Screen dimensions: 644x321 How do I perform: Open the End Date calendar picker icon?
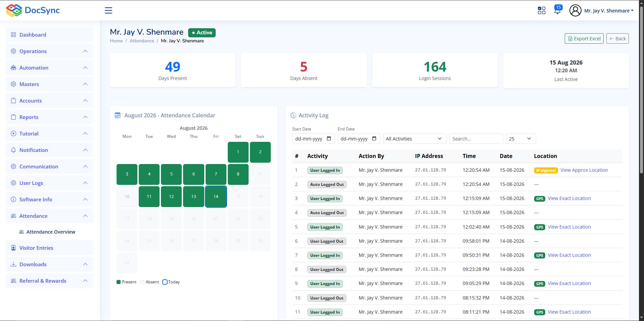374,138
